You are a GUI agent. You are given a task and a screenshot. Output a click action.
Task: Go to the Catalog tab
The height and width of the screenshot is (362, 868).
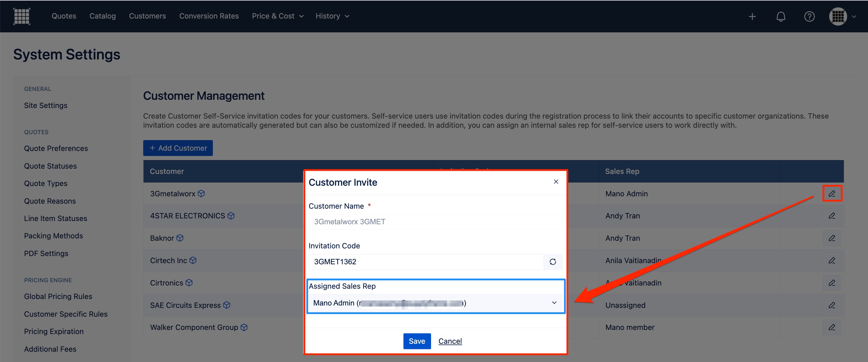102,16
